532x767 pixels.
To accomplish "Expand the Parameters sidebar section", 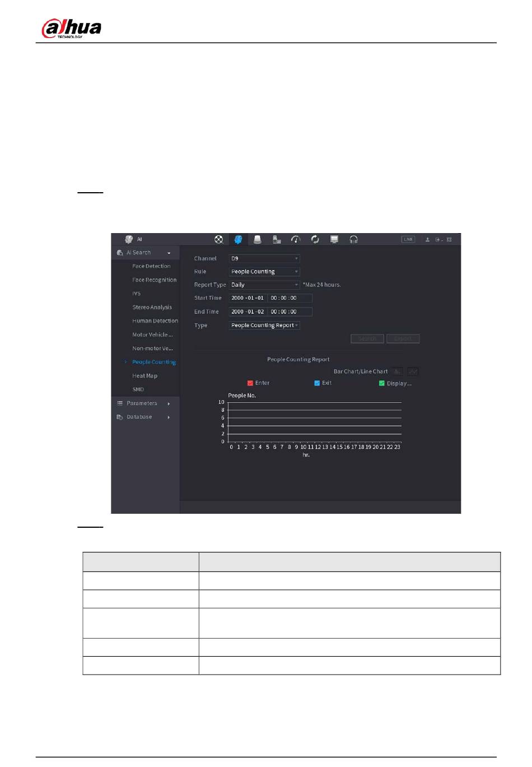I will point(142,403).
